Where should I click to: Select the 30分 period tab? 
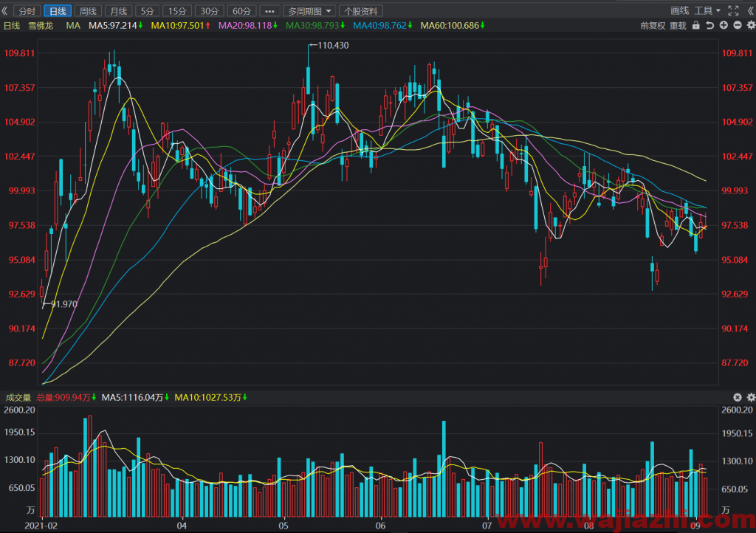point(209,10)
